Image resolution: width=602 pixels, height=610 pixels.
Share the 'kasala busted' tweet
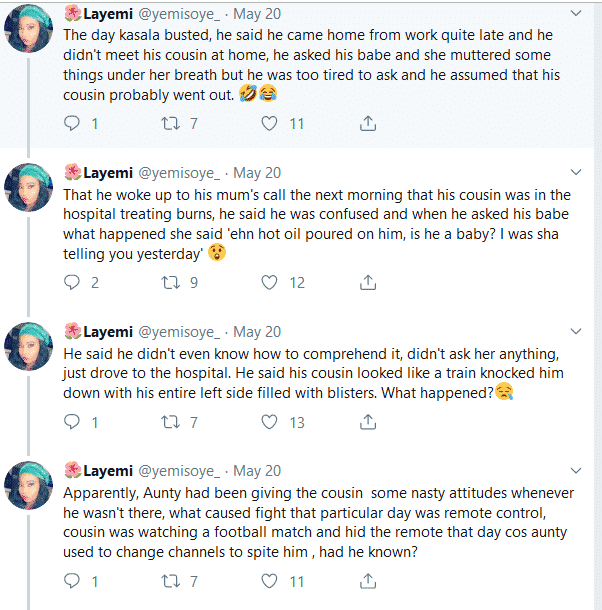click(x=368, y=124)
